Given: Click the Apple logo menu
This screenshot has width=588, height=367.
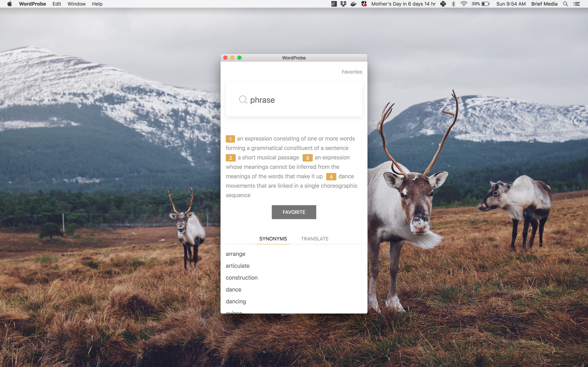Looking at the screenshot, I should click(10, 4).
